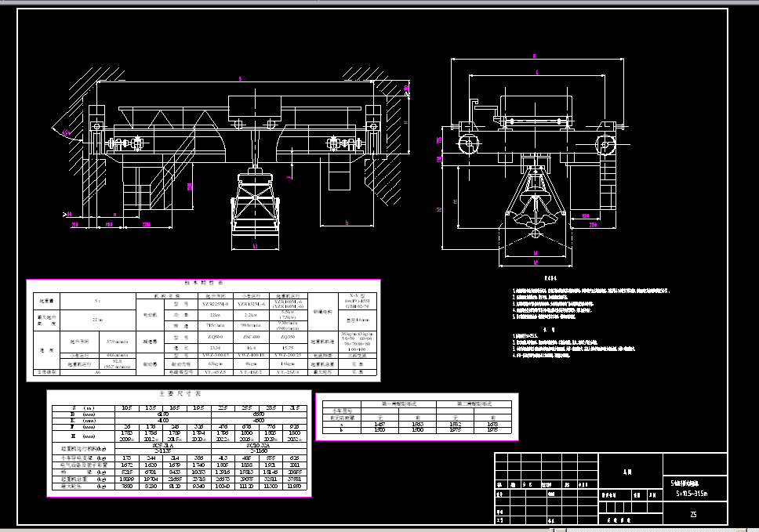
Task: Click the 'ZQ350' reducer model cell
Action: click(288, 337)
